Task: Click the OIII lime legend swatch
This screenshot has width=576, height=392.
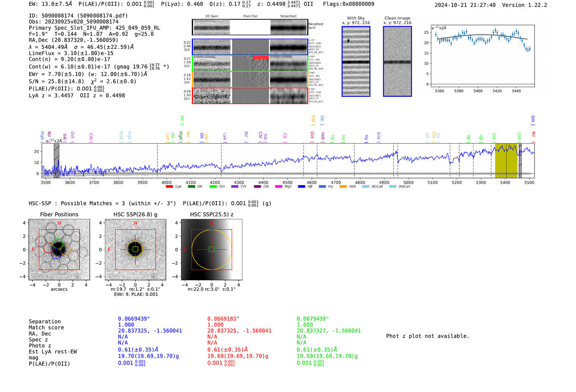Action: click(x=213, y=187)
